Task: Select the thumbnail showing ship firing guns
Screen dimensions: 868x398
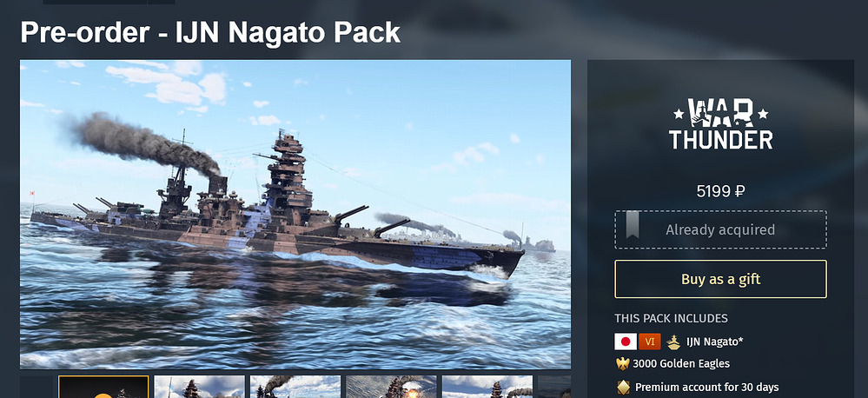Action: point(391,387)
